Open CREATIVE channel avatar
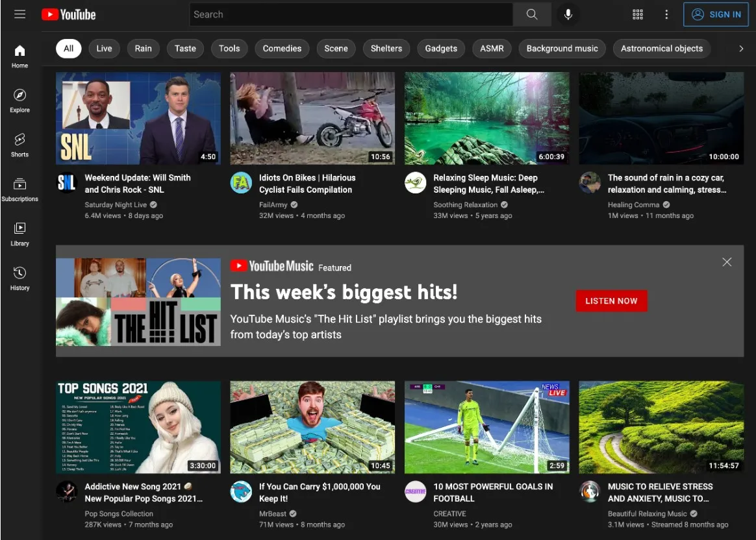The height and width of the screenshot is (540, 756). (x=415, y=492)
